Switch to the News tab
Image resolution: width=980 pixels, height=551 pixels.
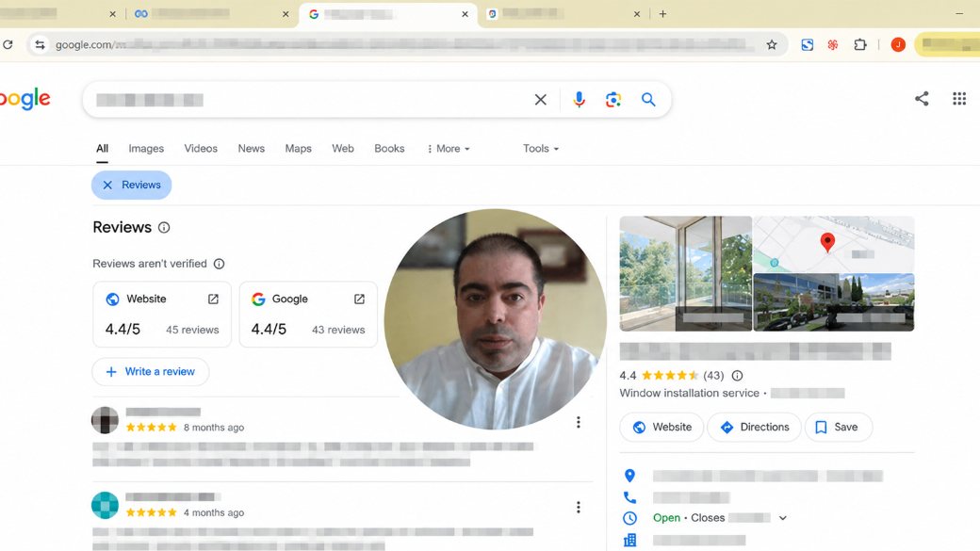(x=252, y=149)
